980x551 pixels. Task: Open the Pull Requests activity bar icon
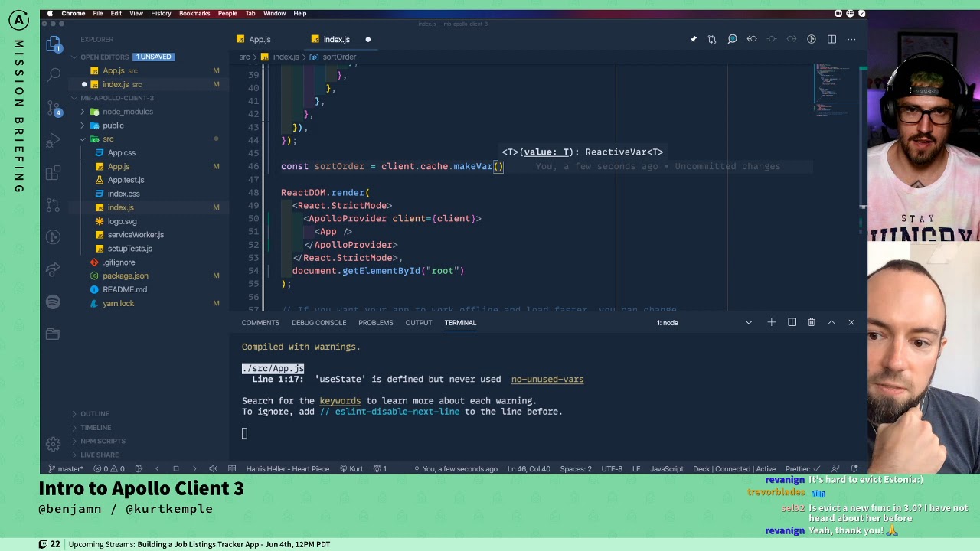54,205
